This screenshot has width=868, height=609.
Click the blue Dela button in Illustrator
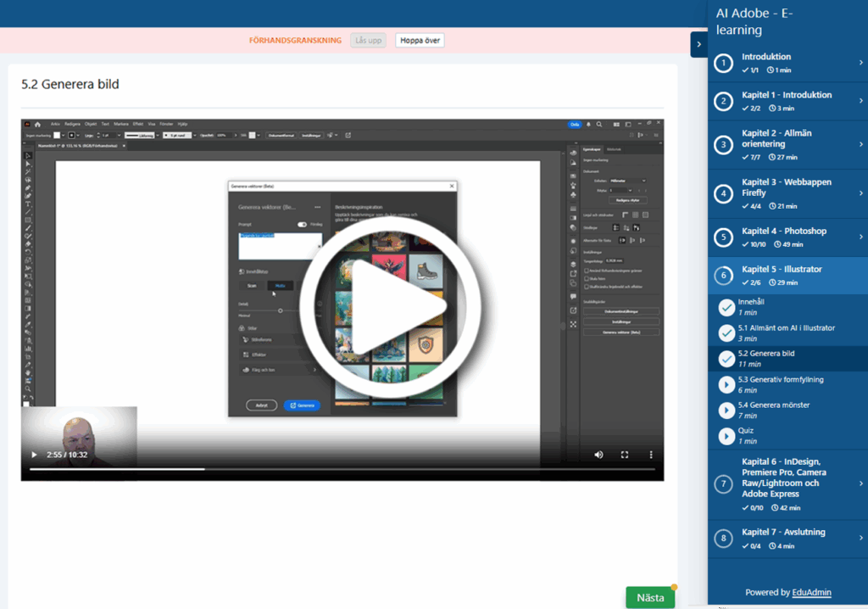575,125
